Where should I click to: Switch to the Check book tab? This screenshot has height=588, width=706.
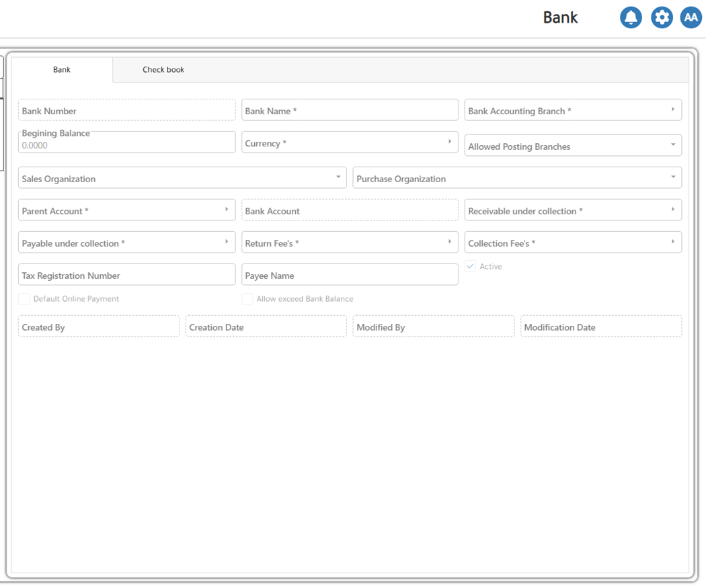163,70
